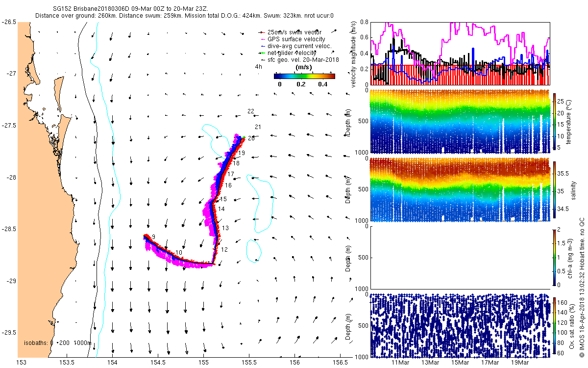Click longitude tick label '153.5'
The image size is (588, 368).
[67, 363]
